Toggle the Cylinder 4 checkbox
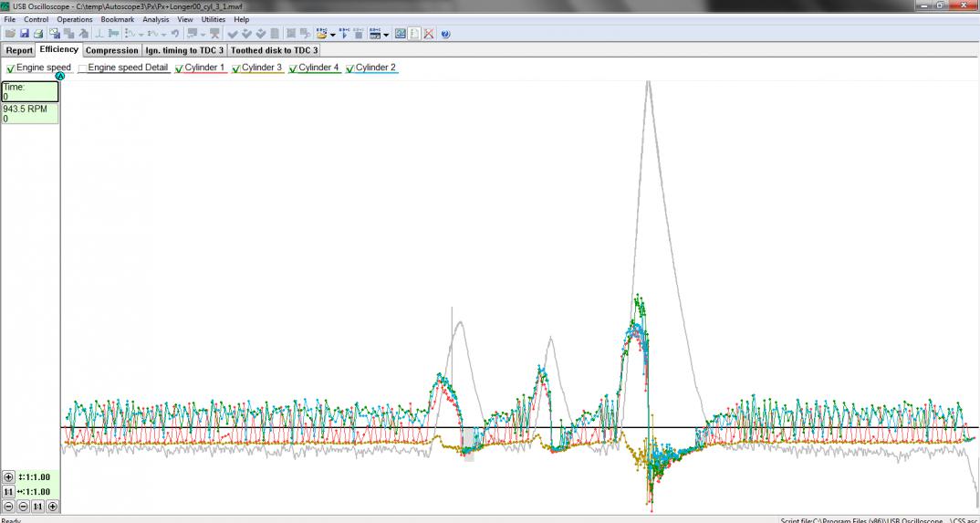Screen dimensions: 980x523 [294, 68]
